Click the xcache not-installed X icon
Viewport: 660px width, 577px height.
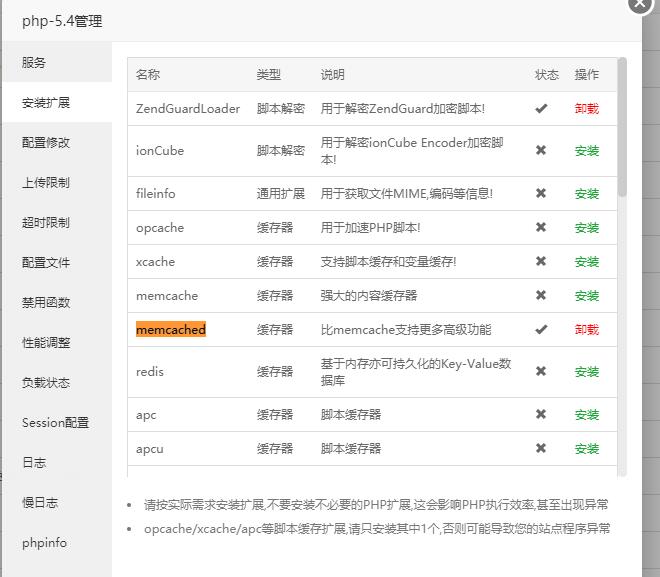coord(541,262)
